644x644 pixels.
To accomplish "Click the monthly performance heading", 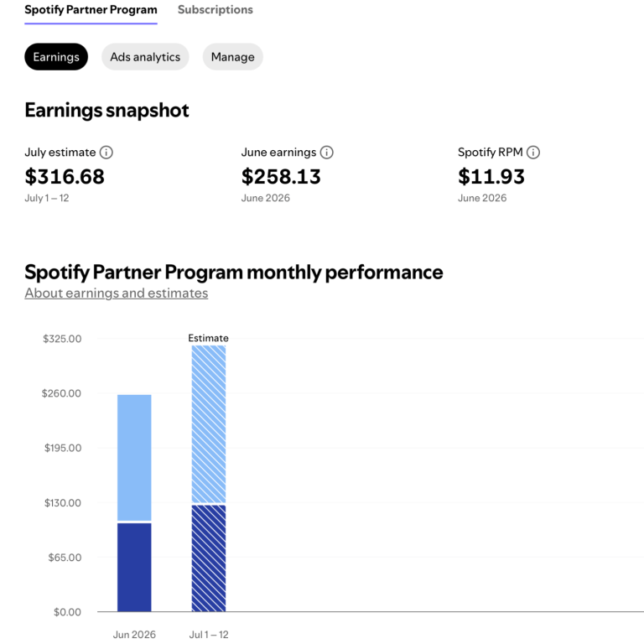I will pyautogui.click(x=234, y=272).
